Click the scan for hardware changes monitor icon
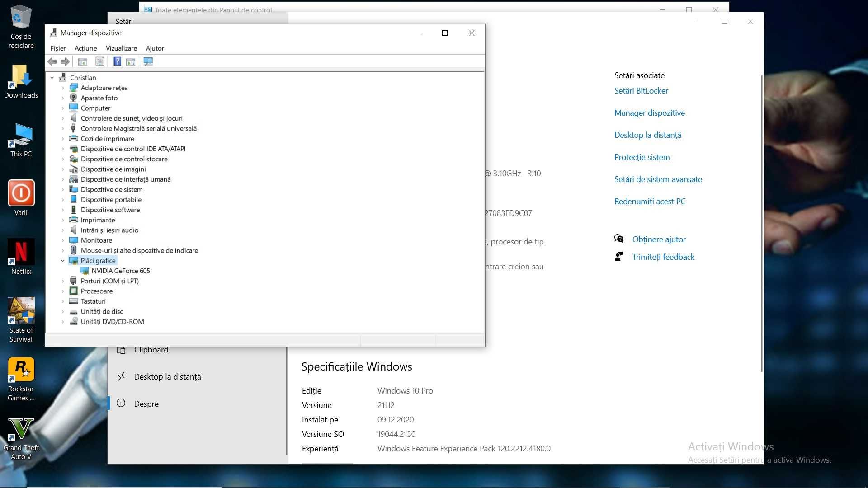Screen dimensions: 868x488 [148, 61]
